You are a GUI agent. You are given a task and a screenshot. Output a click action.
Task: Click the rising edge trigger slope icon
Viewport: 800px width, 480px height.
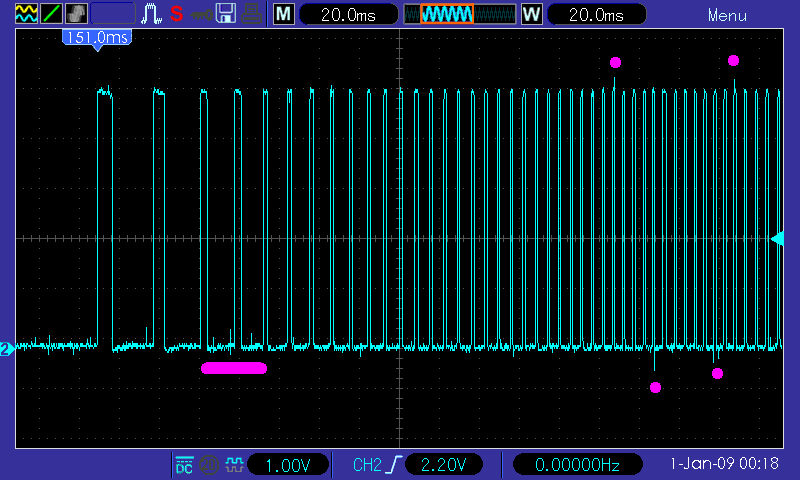coord(394,465)
